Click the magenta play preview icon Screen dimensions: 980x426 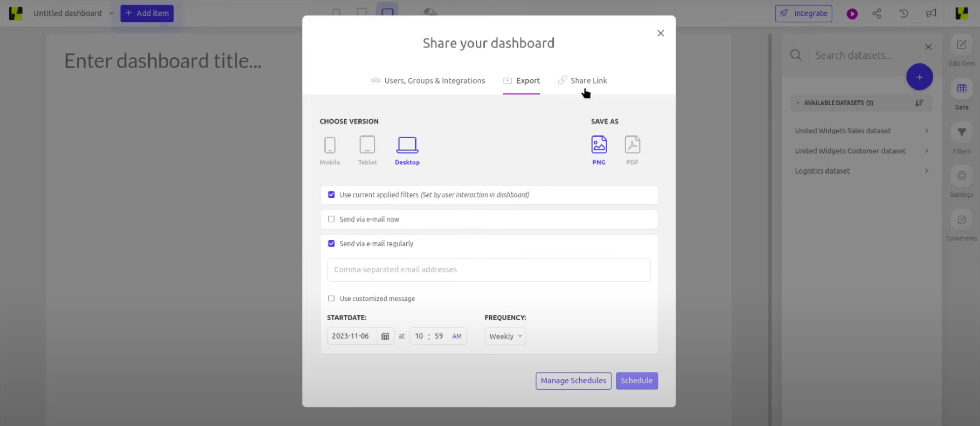point(852,14)
